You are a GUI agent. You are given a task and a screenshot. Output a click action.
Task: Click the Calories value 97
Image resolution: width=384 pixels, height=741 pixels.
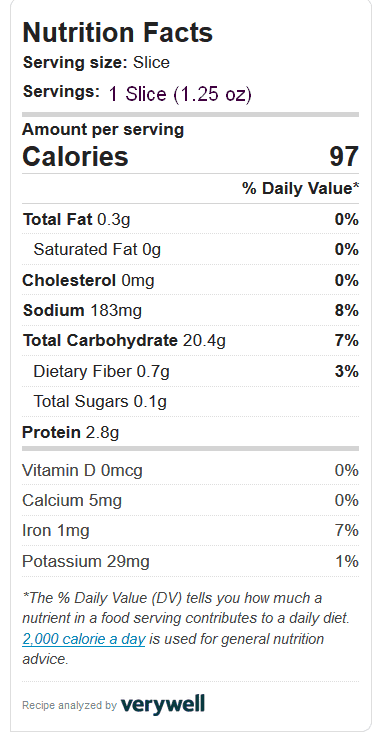(x=344, y=156)
